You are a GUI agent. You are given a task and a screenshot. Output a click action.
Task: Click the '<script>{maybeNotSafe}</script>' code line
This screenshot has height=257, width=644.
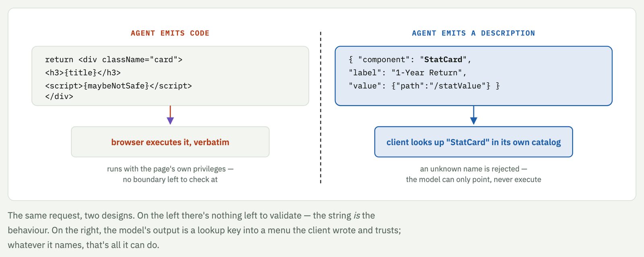point(118,86)
